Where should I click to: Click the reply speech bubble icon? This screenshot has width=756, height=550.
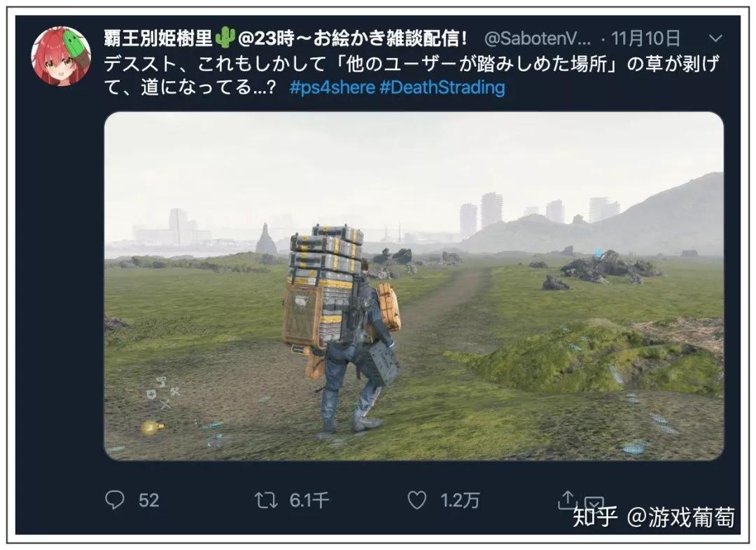(x=115, y=500)
